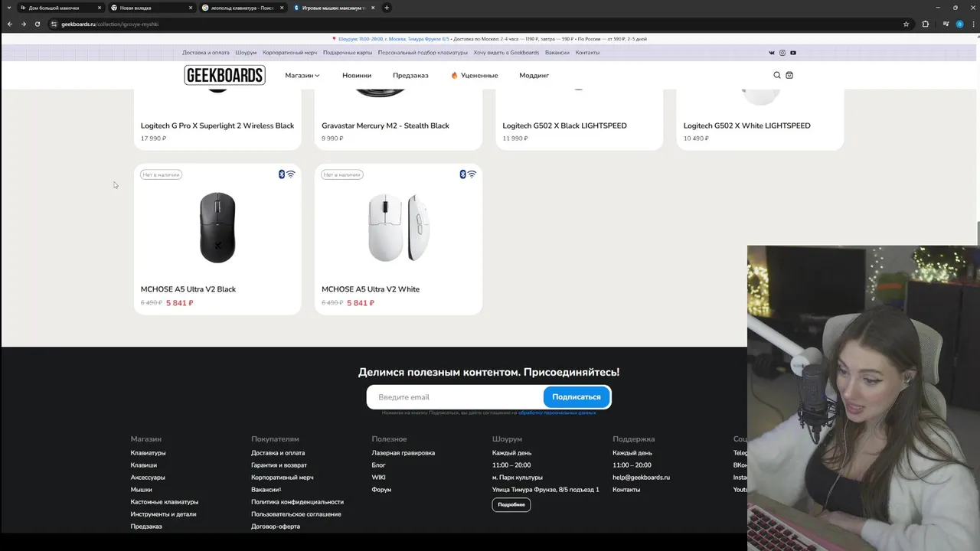
Task: Open 'обработку персональных данных' link
Action: [x=557, y=413]
